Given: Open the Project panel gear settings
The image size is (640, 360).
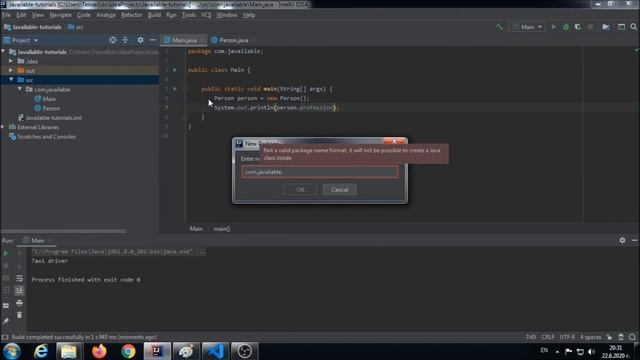Looking at the screenshot, I should point(140,40).
